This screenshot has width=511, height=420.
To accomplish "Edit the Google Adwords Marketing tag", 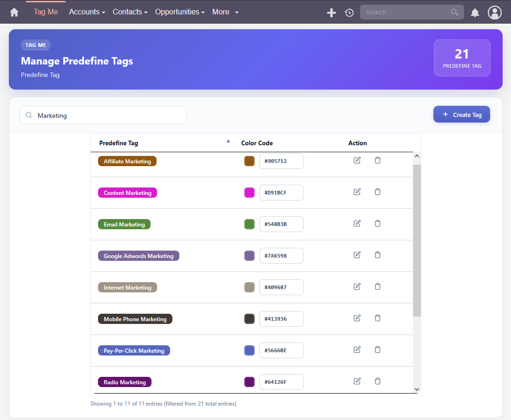I will [357, 255].
